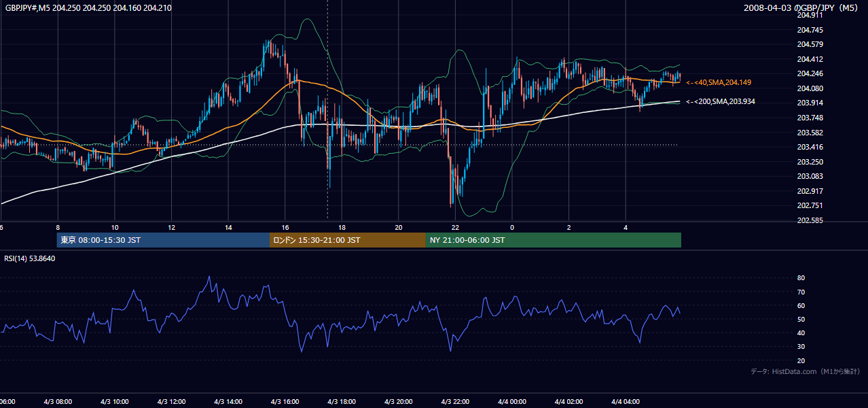Click RSI scale label 50
The height and width of the screenshot is (408, 868).
[801, 319]
